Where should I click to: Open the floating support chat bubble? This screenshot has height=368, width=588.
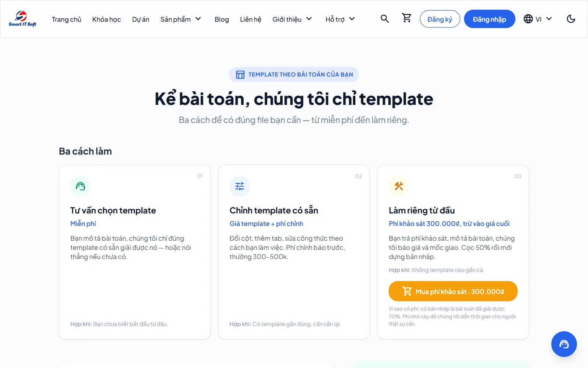pyautogui.click(x=564, y=344)
